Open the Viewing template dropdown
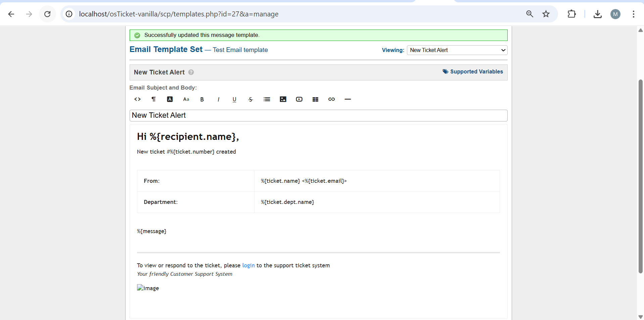 (457, 50)
